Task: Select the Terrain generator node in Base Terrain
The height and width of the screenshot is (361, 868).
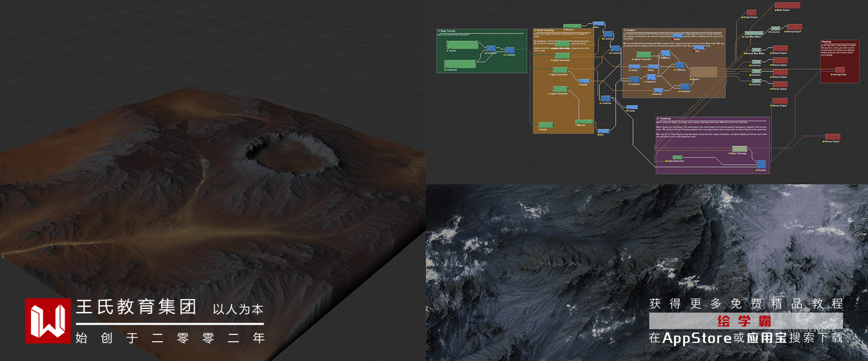Action: coord(463,45)
